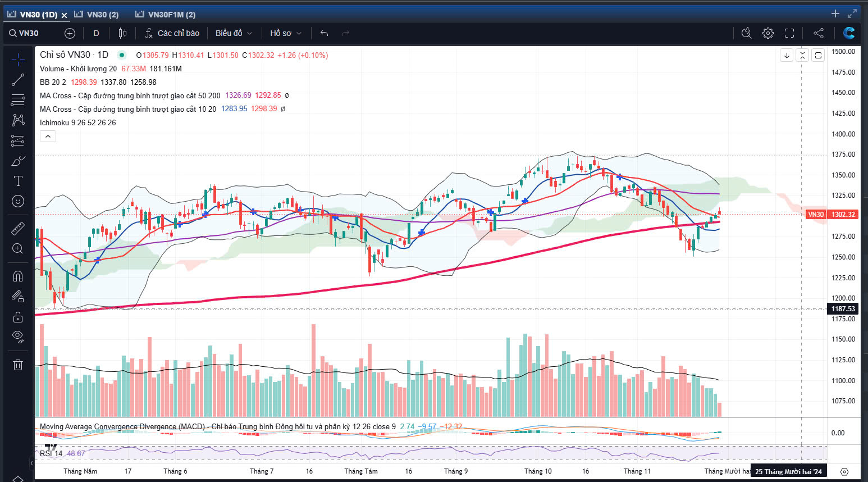The width and height of the screenshot is (868, 482).
Task: Select the trend line drawing tool
Action: click(x=18, y=80)
